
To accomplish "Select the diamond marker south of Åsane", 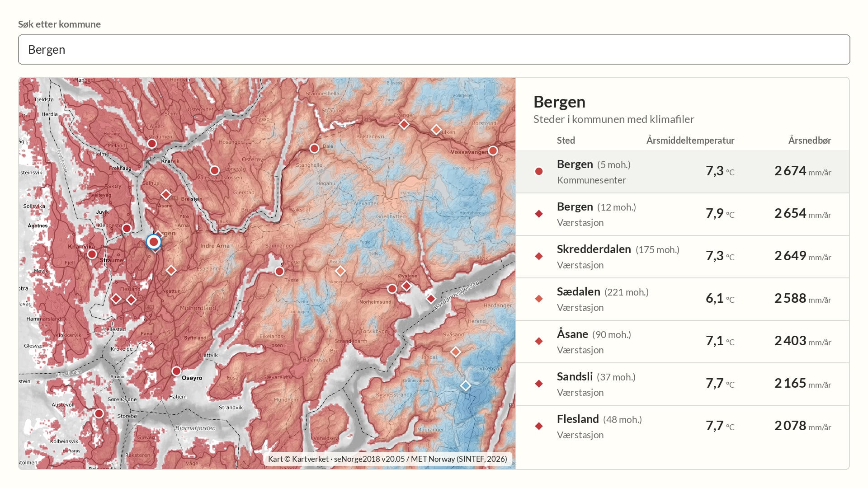I will pos(171,270).
